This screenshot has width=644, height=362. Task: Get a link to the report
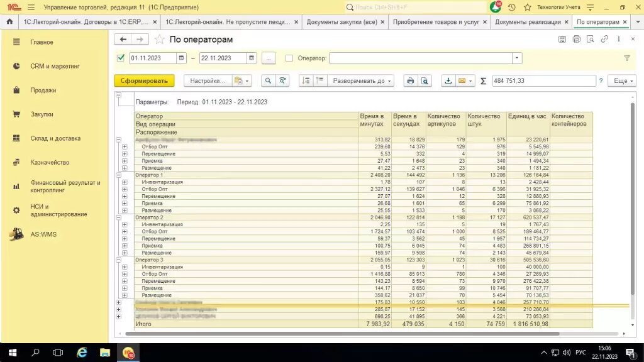604,40
